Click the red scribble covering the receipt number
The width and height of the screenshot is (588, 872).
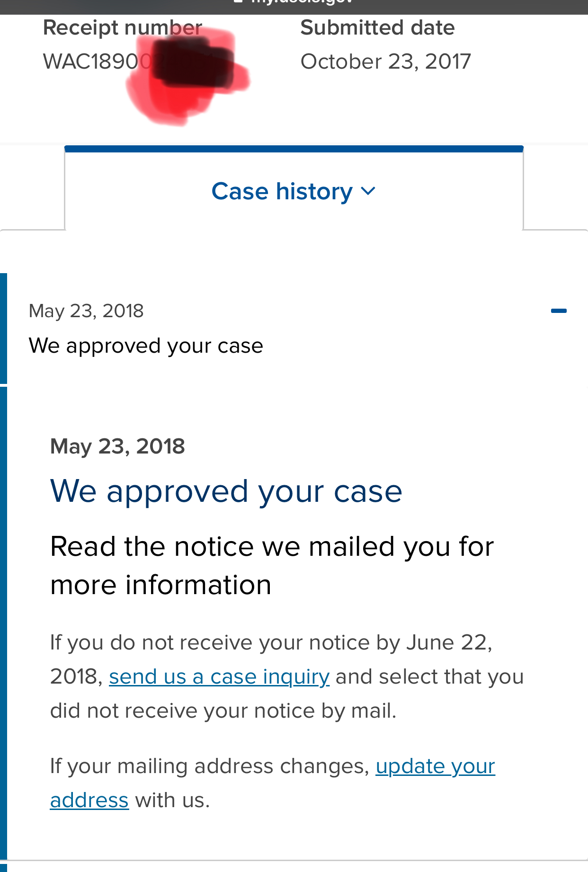pos(189,76)
